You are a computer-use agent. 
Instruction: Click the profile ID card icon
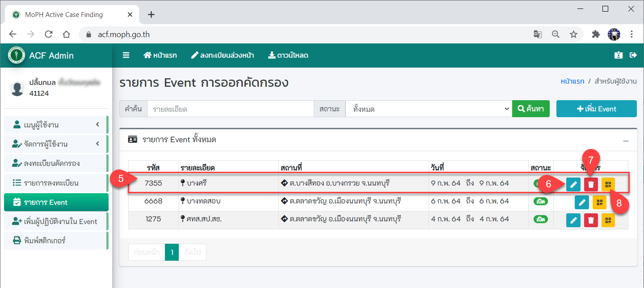click(x=619, y=55)
